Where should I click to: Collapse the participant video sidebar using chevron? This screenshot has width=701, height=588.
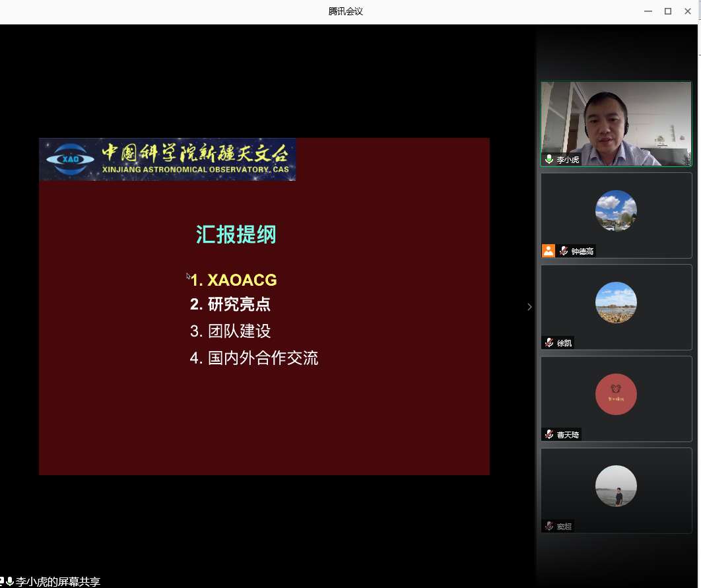point(529,306)
